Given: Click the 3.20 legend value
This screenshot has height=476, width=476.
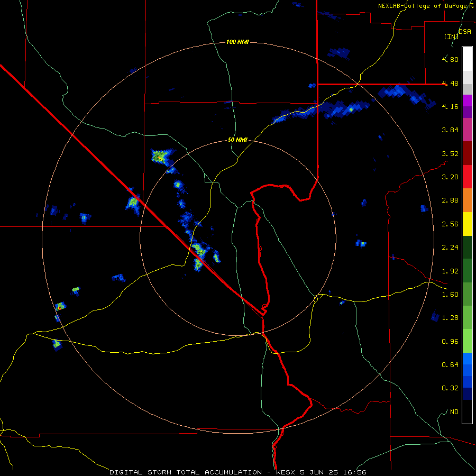Looking at the screenshot, I should coord(450,177).
